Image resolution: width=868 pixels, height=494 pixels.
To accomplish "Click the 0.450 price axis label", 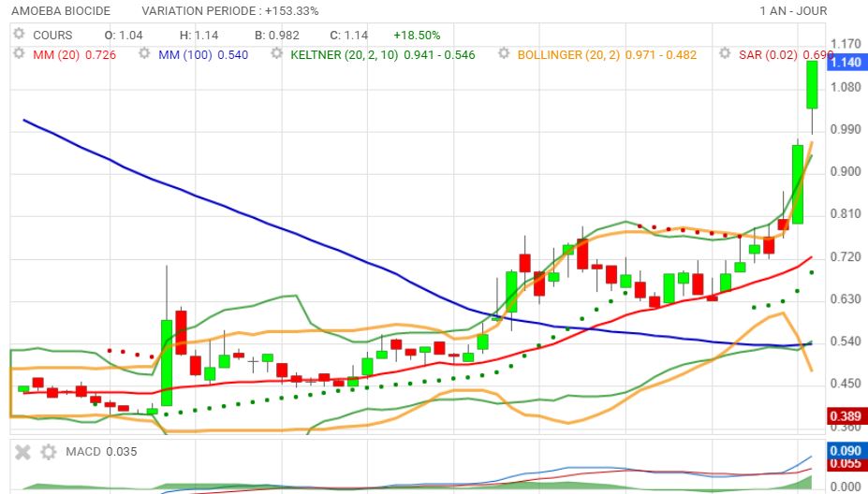I will 846,384.
